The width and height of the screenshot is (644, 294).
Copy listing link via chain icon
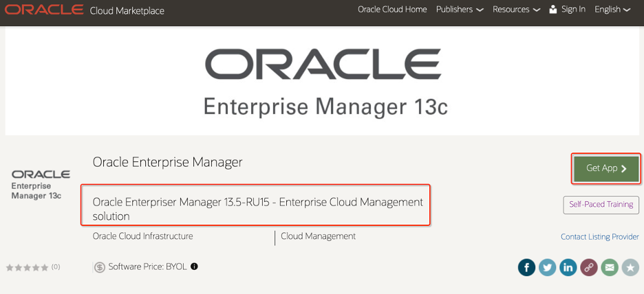pos(589,267)
